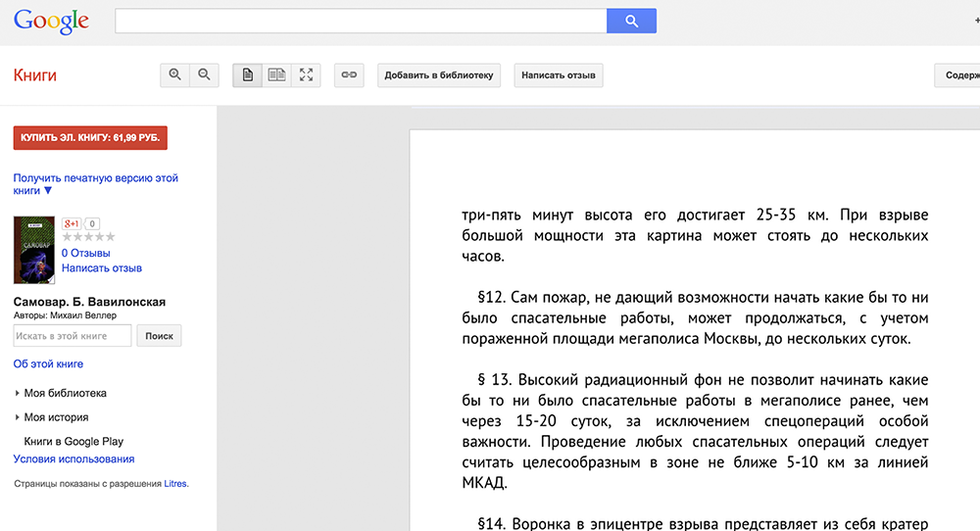Toggle full screen reading mode
Image resolution: width=980 pixels, height=531 pixels.
(307, 74)
